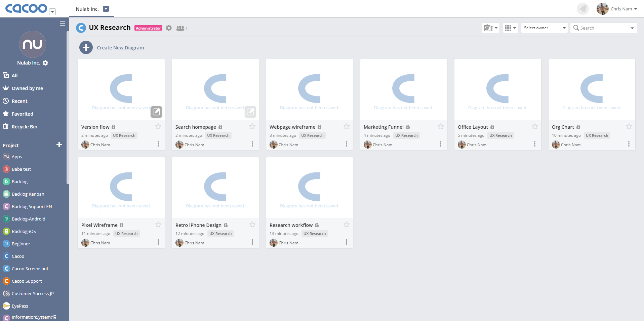Open the Select owner dropdown
This screenshot has width=644, height=321.
click(544, 28)
